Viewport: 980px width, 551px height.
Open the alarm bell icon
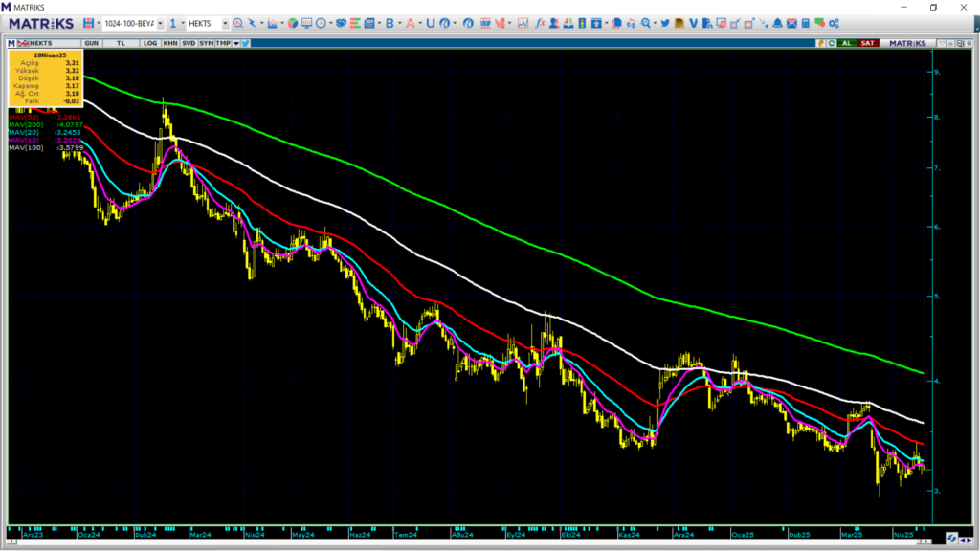777,23
